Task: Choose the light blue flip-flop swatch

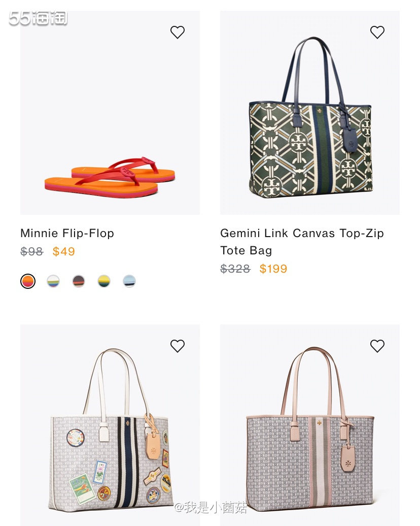Action: (x=129, y=281)
